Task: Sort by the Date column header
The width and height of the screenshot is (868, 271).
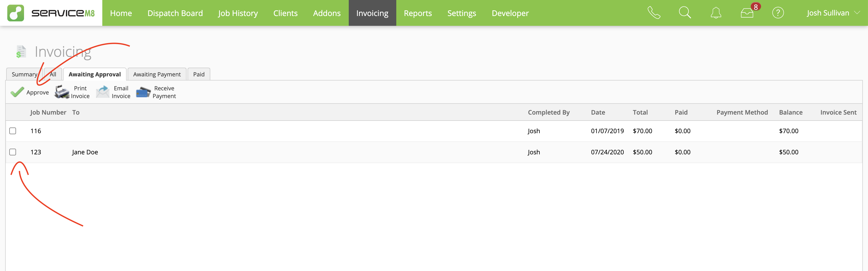Action: [x=598, y=112]
